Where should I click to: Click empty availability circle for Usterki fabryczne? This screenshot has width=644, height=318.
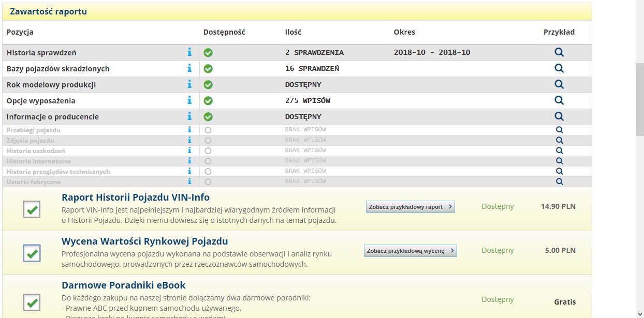point(208,182)
